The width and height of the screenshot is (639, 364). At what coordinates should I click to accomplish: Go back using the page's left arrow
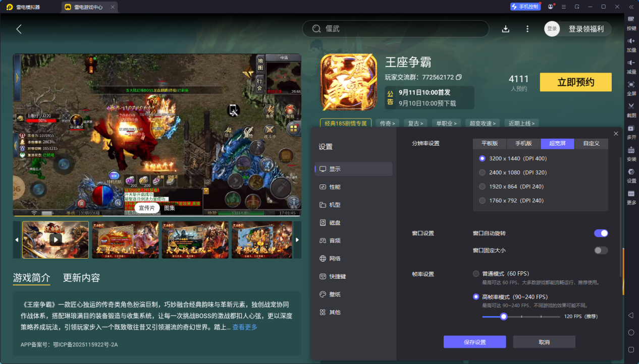[19, 29]
